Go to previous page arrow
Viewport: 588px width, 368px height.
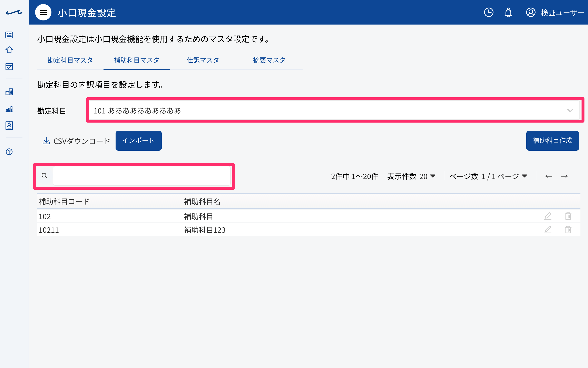pyautogui.click(x=549, y=176)
